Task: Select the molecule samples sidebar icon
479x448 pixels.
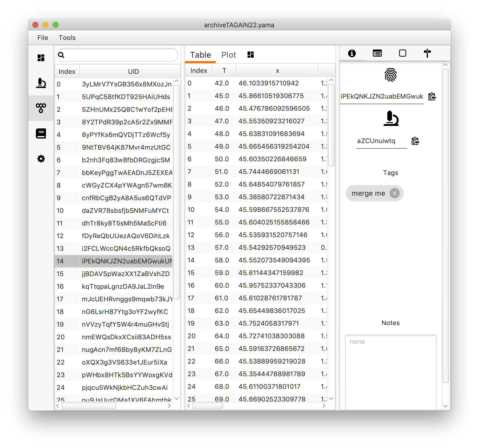Action: click(41, 108)
